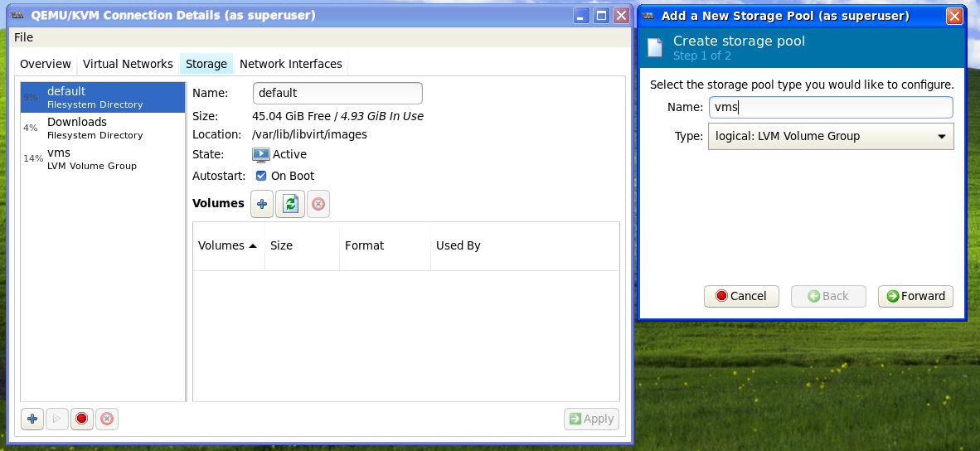
Task: Click the /var/lib/libvirt/images location text
Action: coord(309,134)
